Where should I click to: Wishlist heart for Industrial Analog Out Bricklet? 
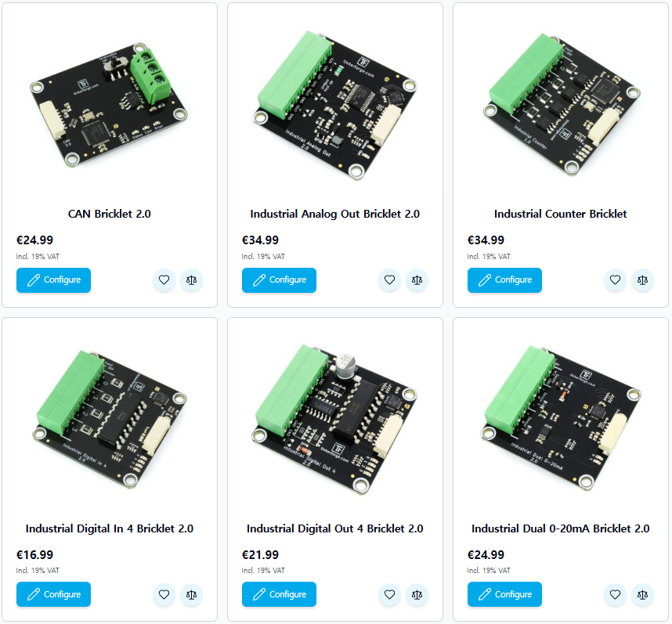click(x=389, y=280)
